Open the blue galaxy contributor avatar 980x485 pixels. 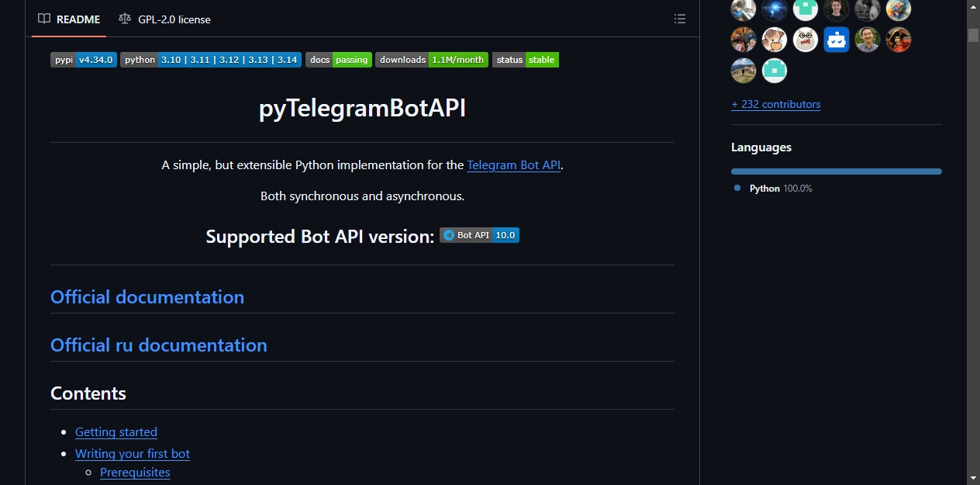(775, 9)
